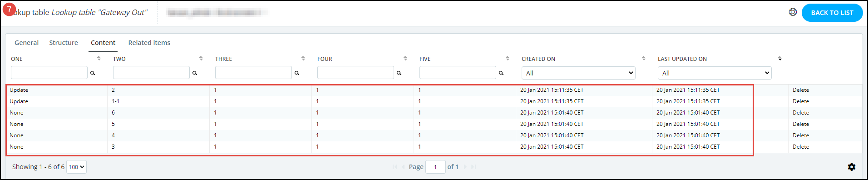Switch to the Related items tab
This screenshot has width=868, height=180.
point(149,43)
